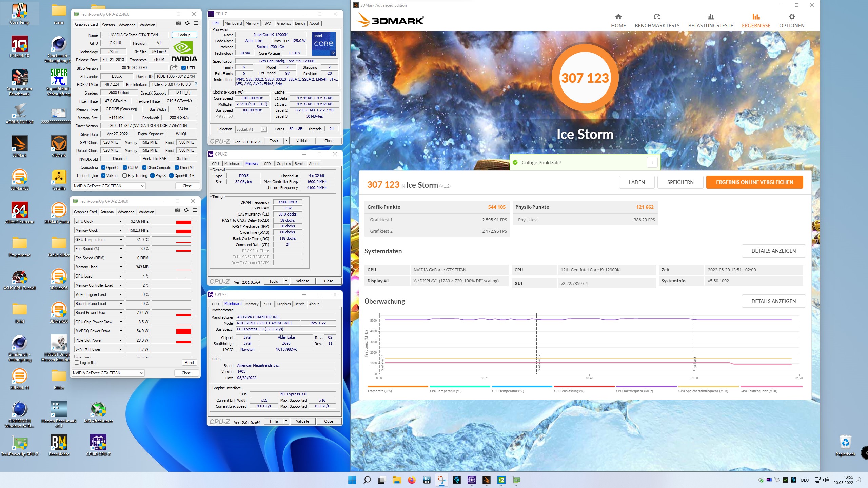Open CPUID CPU-Z desktop shortcut

coord(98,445)
